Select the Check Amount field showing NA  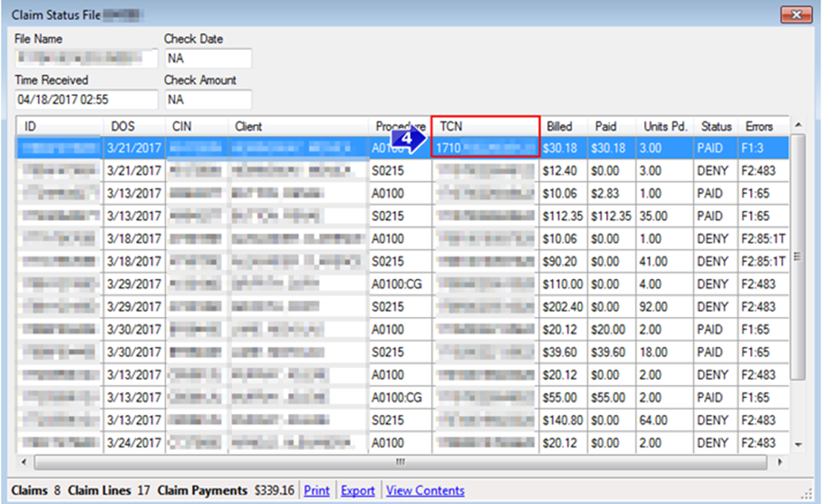207,99
